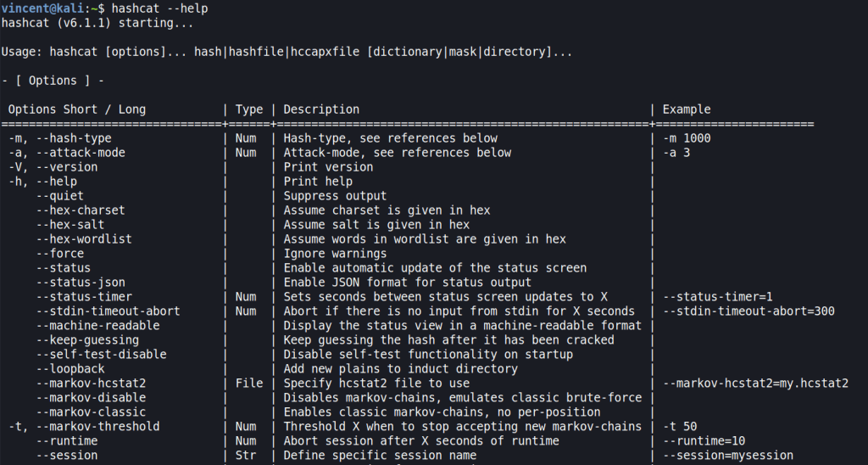Click the "--hash-type" option text
Image resolution: width=868 pixels, height=465 pixels.
74,138
